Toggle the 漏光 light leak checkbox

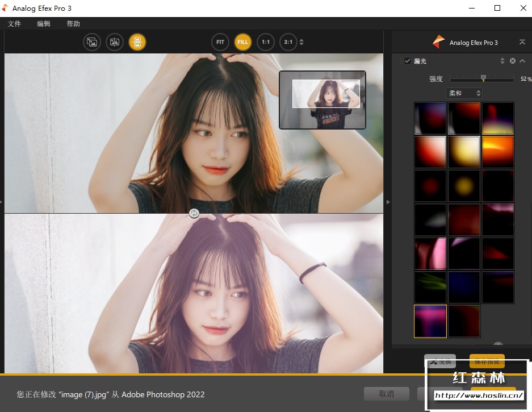tap(408, 61)
